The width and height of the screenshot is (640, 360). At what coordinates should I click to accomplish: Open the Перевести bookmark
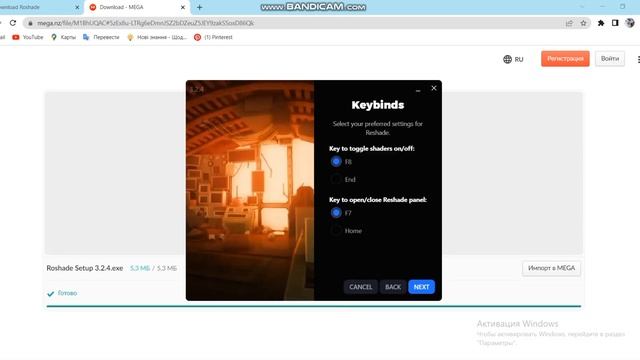pyautogui.click(x=101, y=37)
